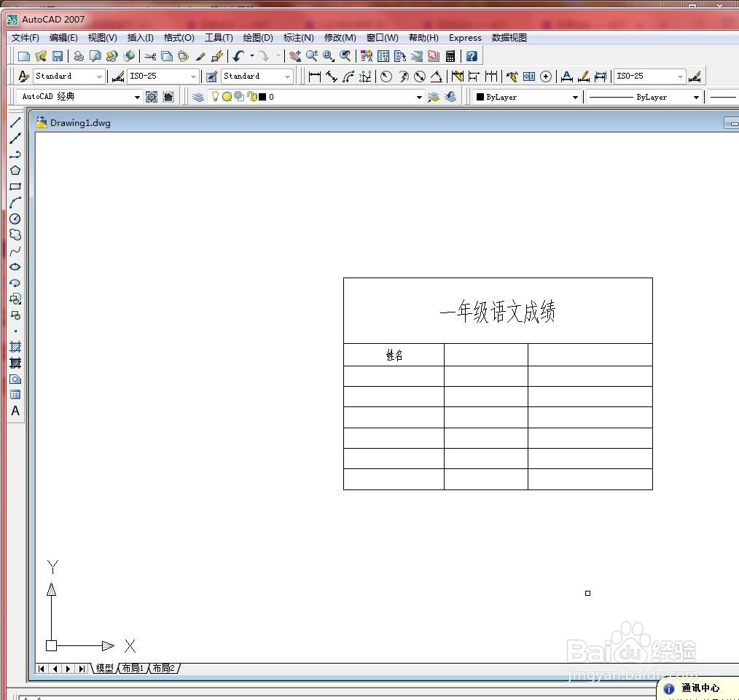Viewport: 739px width, 700px height.
Task: Switch to the 布局1 tab
Action: 133,668
